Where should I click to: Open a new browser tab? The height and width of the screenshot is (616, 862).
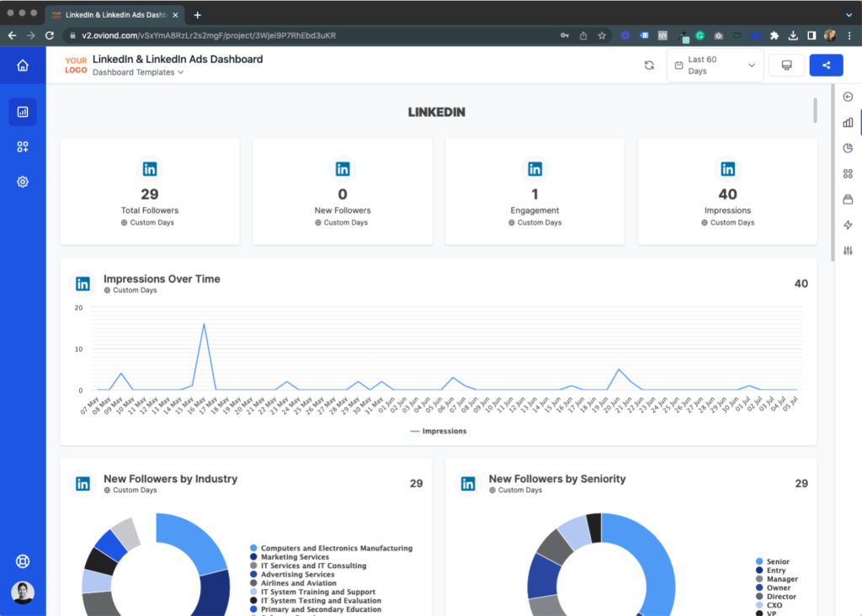tap(197, 15)
